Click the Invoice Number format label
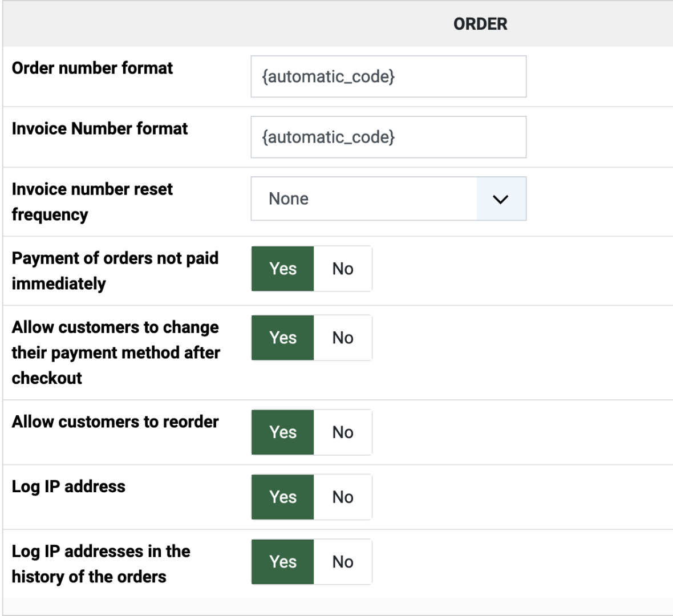Image resolution: width=673 pixels, height=616 pixels. pos(100,128)
